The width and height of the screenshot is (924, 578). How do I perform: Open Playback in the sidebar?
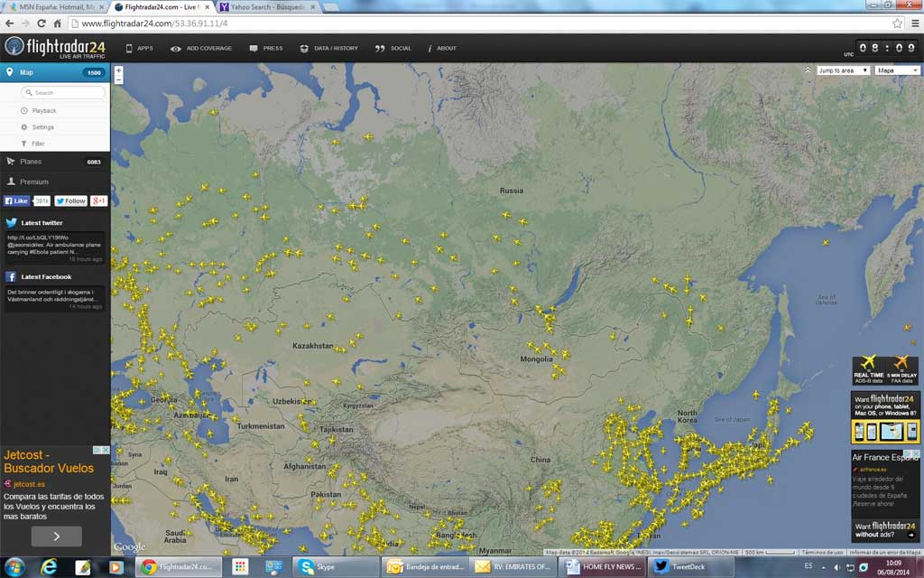coord(43,110)
